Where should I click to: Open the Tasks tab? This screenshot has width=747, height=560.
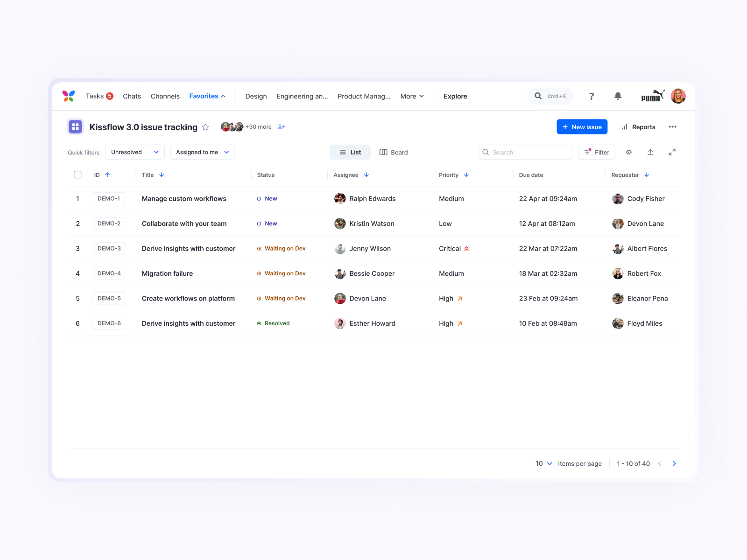coord(99,96)
